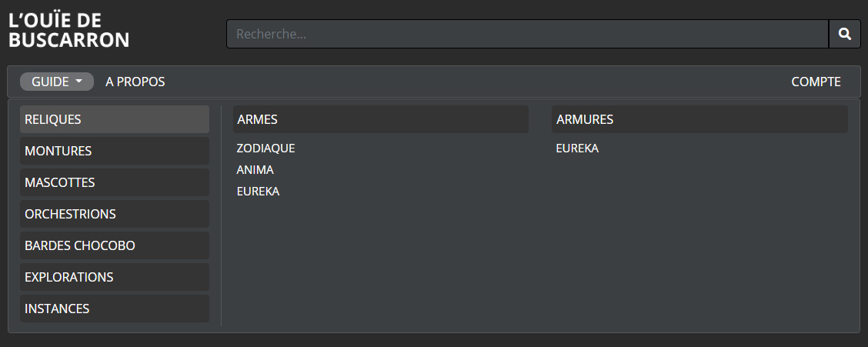Image resolution: width=868 pixels, height=347 pixels.
Task: Open the ANIMA weapons link
Action: (255, 170)
